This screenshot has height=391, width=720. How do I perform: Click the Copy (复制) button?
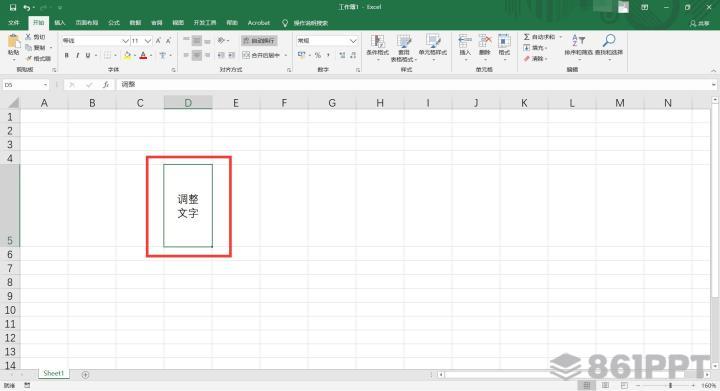pyautogui.click(x=35, y=48)
